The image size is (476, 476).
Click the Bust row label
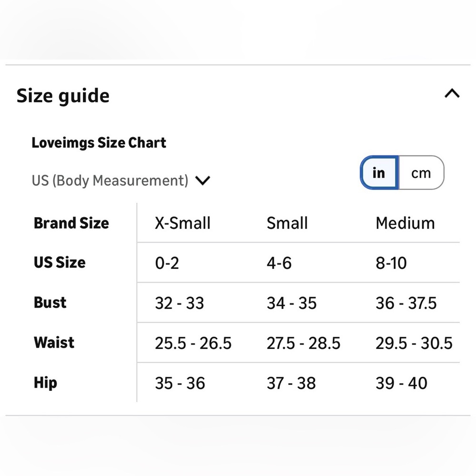[x=50, y=303]
